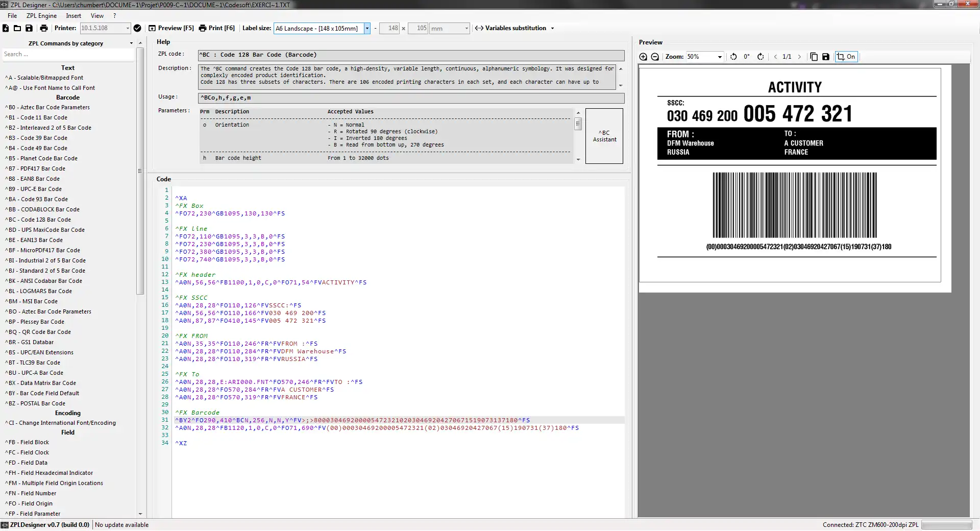The image size is (980, 531).
Task: Open ZPL Commands by category dropdown
Action: [131, 43]
